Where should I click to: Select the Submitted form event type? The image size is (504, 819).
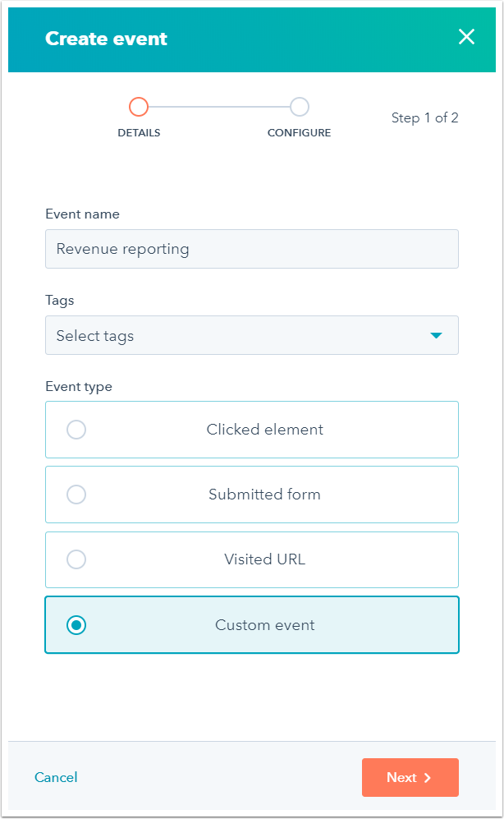point(252,495)
